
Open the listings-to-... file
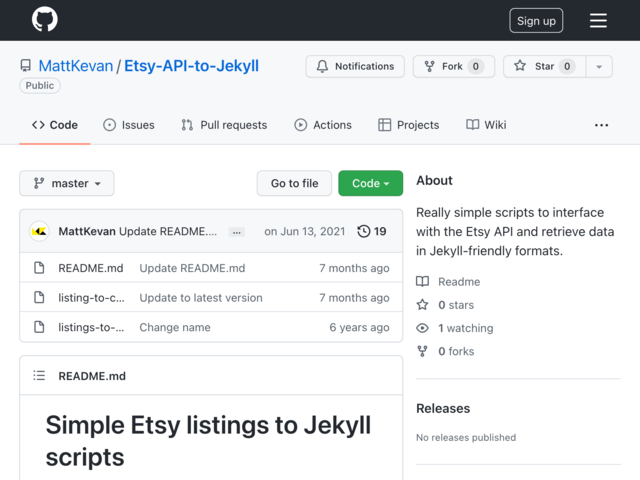point(91,327)
